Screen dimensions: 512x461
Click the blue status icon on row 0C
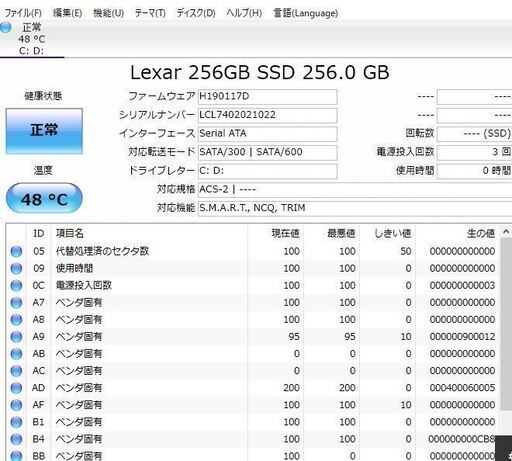[x=16, y=286]
